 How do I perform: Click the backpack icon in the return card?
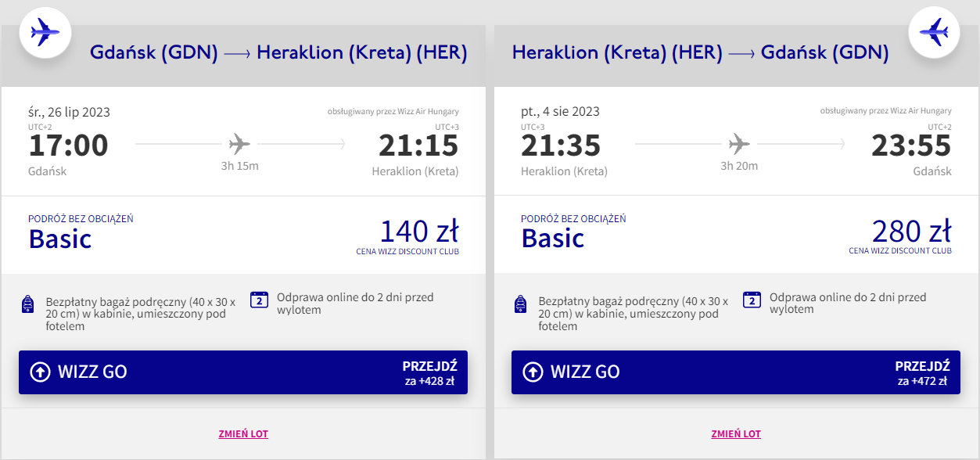521,304
